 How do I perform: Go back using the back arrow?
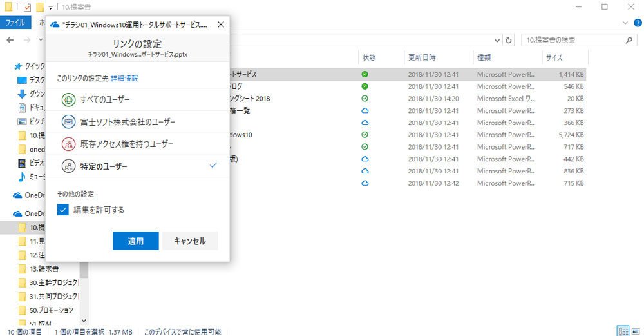point(10,40)
